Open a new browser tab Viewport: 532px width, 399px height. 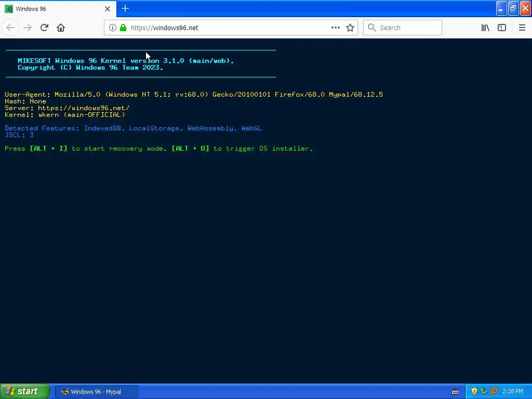[x=125, y=8]
